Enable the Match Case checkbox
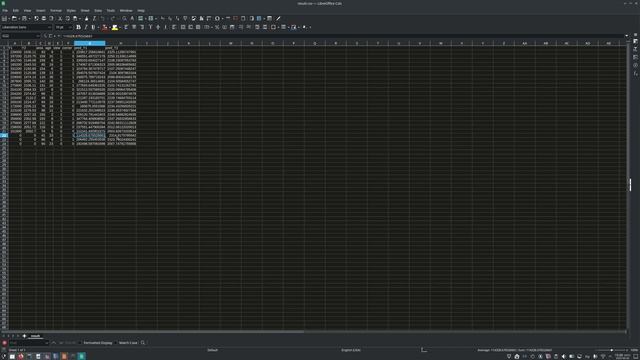 click(127, 343)
